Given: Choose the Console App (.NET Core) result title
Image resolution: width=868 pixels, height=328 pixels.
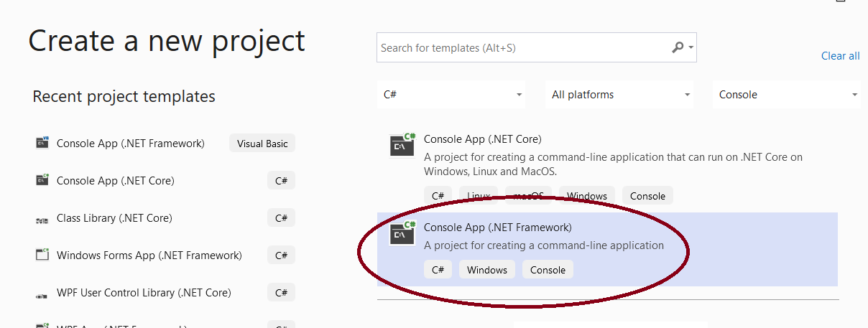Looking at the screenshot, I should coord(483,139).
